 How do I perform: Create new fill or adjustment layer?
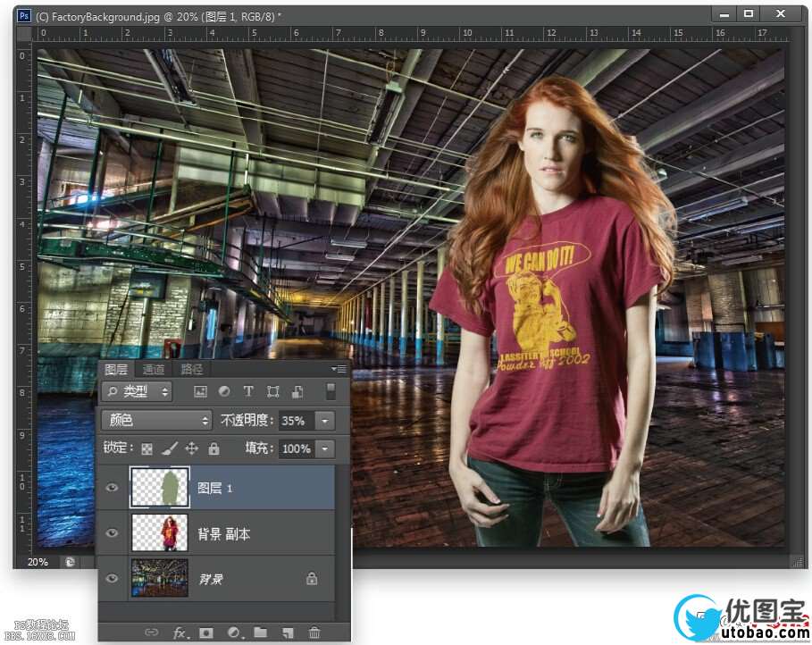click(x=234, y=632)
